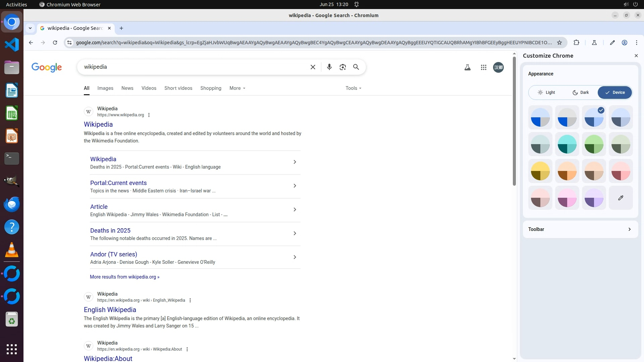Open the Extensions puzzle icon
Screen dimensions: 644x362
click(x=576, y=43)
